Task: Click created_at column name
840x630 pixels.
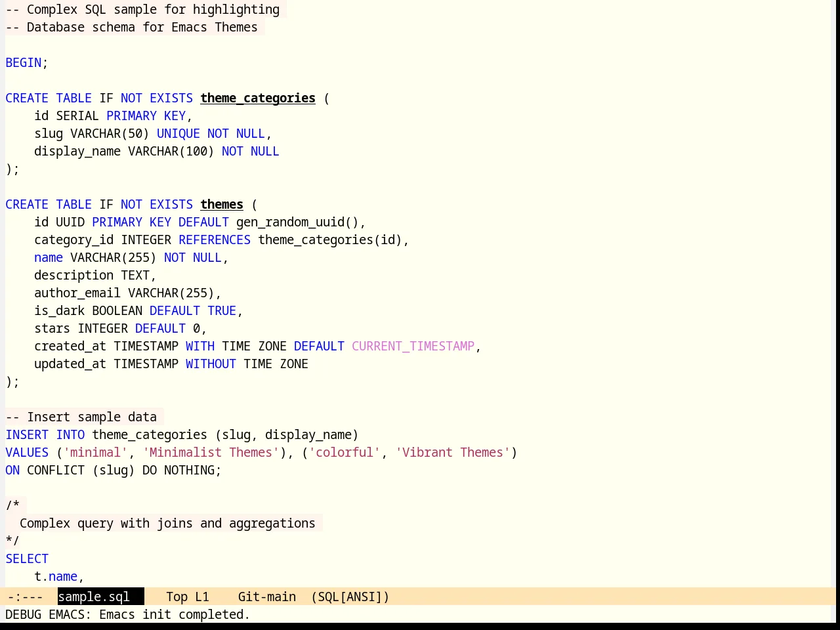Action: (70, 346)
